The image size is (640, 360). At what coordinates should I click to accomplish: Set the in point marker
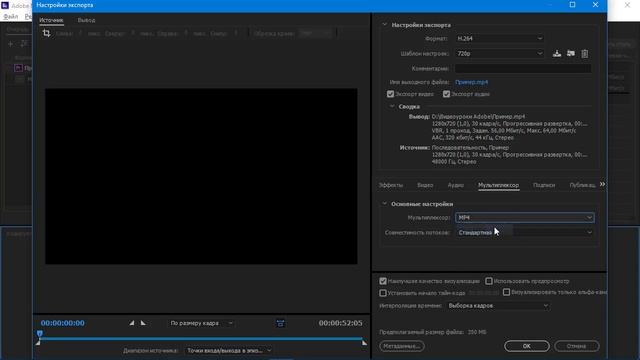click(x=131, y=323)
